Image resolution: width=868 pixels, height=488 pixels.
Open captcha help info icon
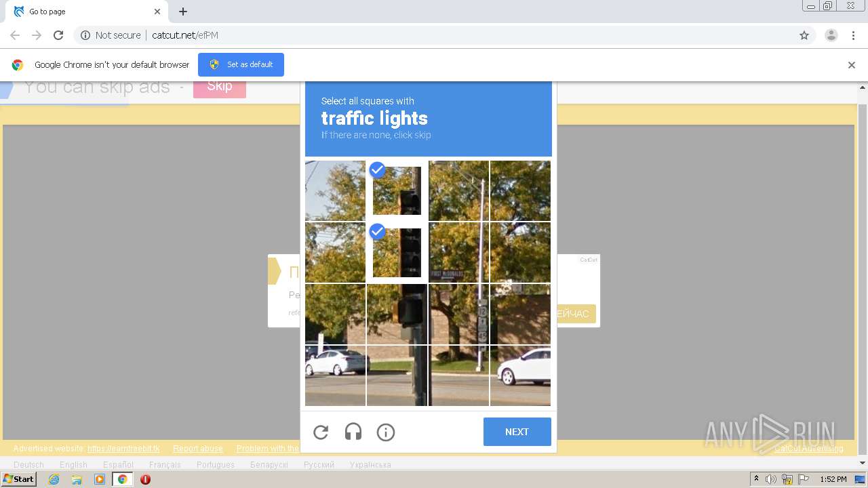click(386, 432)
